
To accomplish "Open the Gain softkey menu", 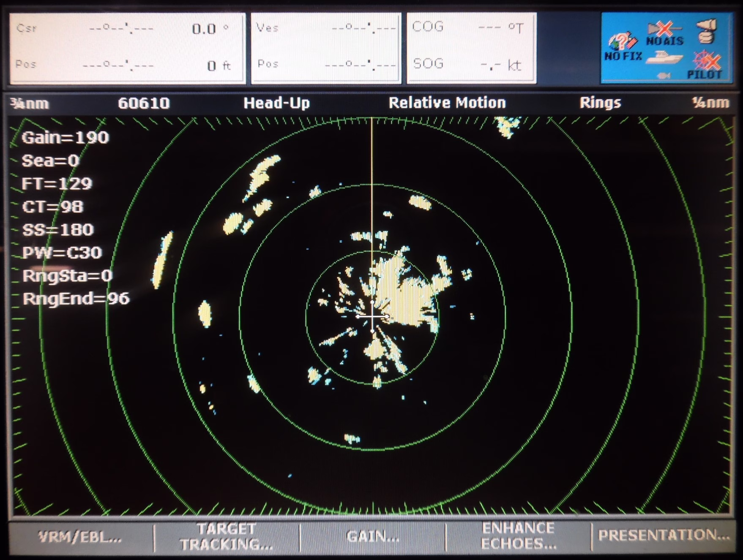I will pyautogui.click(x=372, y=537).
